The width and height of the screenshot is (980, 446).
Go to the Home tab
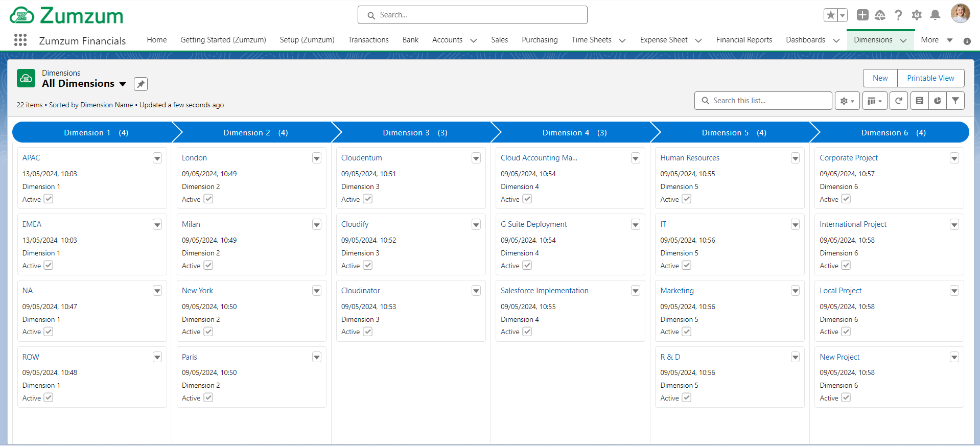(157, 40)
